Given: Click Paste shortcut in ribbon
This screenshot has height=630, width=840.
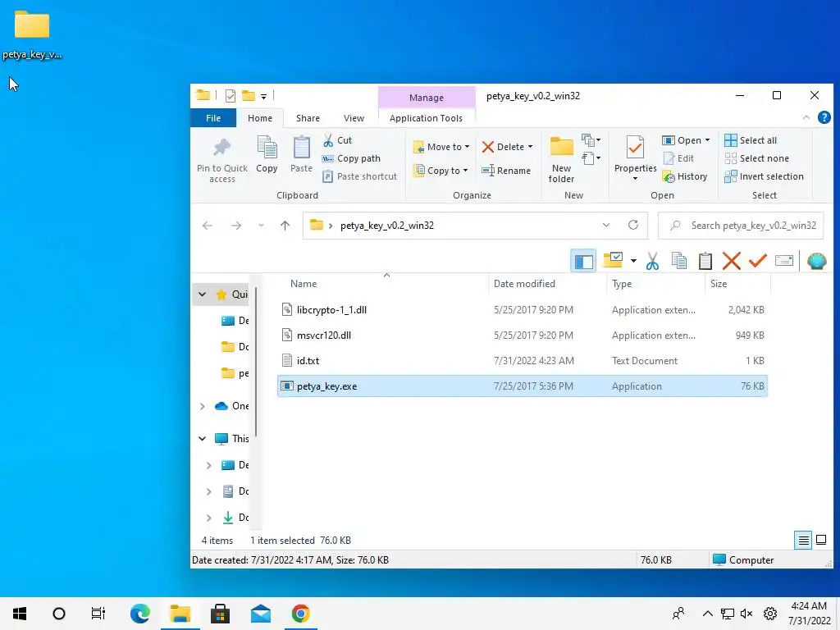Looking at the screenshot, I should tap(359, 176).
